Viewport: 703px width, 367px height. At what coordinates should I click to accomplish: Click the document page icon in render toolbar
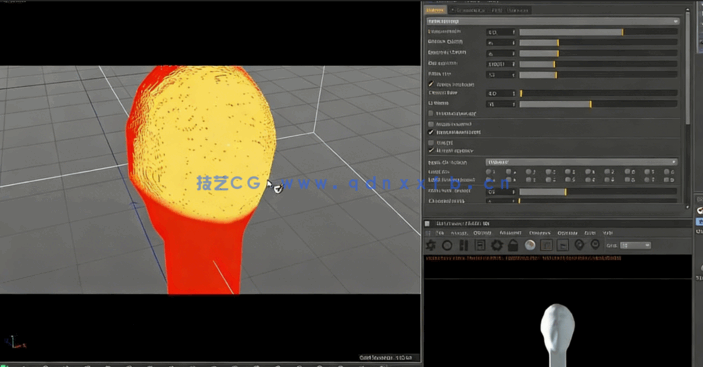[480, 245]
